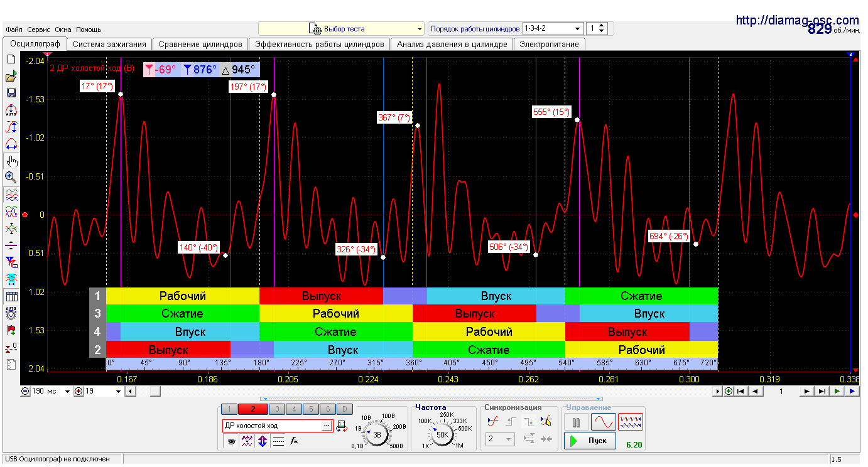Open the fx function icon
The image size is (868, 467).
293,442
